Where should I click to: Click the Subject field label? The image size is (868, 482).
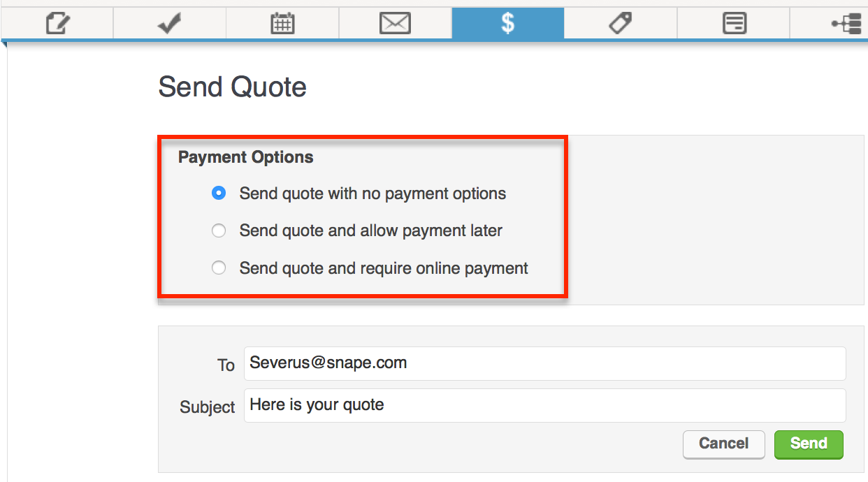[207, 407]
